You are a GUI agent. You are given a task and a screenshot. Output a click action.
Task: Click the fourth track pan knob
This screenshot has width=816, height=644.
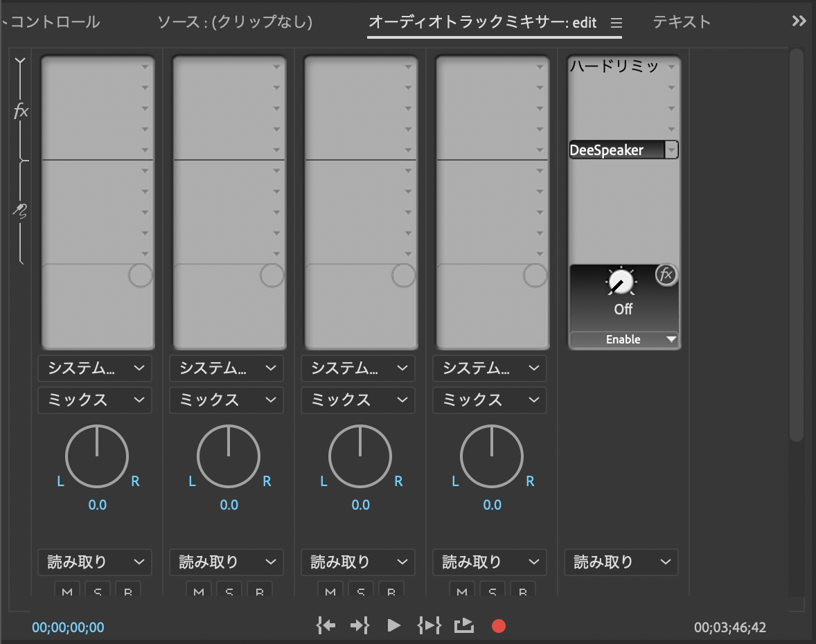click(x=492, y=456)
